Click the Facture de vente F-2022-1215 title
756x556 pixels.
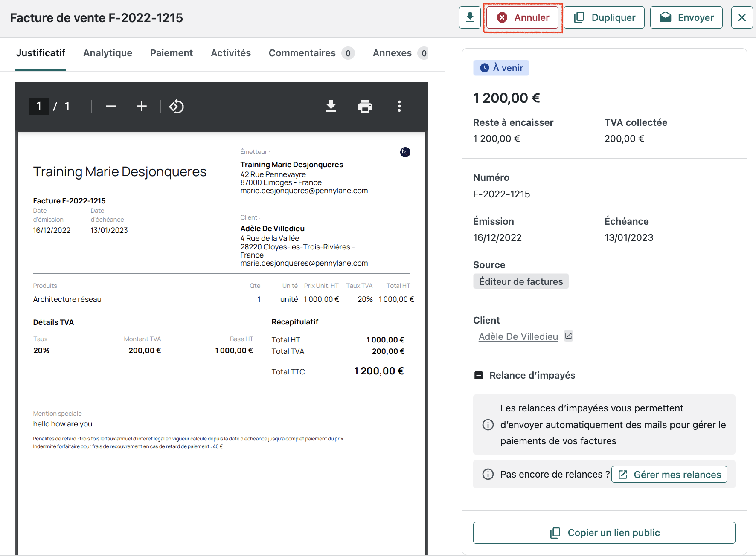click(96, 18)
